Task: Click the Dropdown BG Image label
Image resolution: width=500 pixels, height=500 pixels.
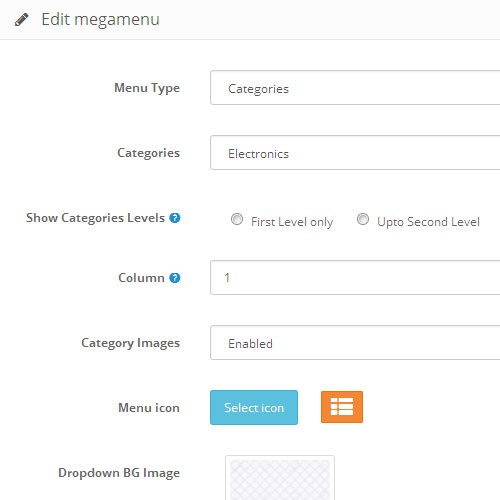Action: click(x=119, y=473)
